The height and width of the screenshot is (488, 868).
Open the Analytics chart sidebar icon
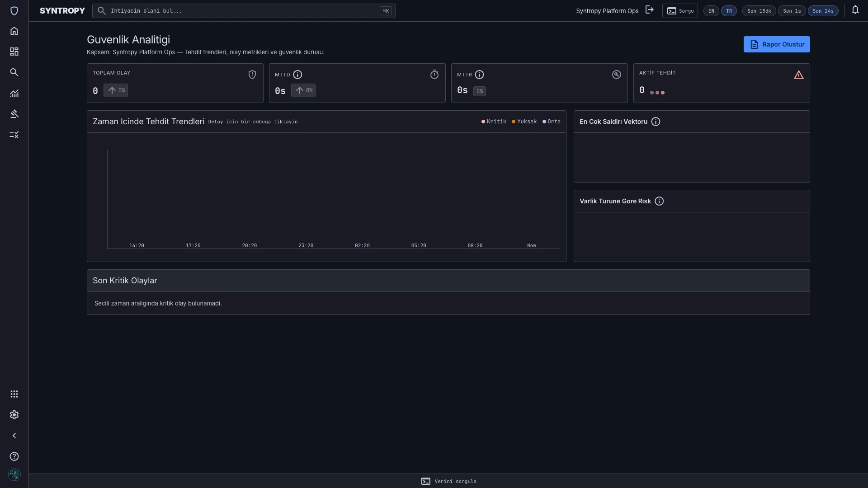[14, 93]
